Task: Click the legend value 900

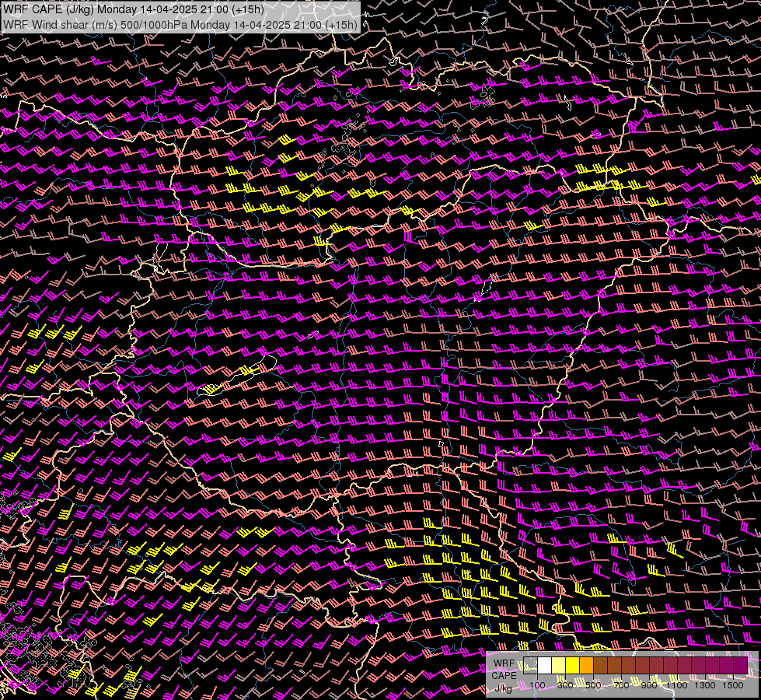Action: (649, 685)
